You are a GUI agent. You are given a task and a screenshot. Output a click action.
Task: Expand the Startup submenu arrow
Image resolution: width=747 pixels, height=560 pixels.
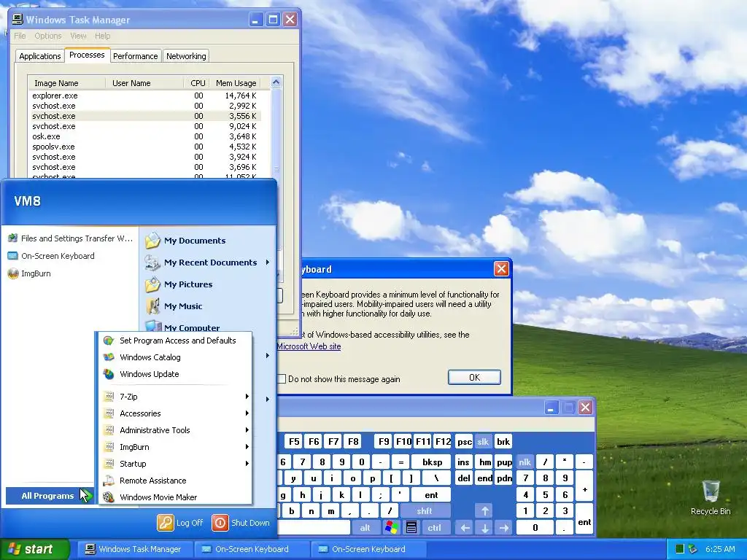click(x=247, y=463)
